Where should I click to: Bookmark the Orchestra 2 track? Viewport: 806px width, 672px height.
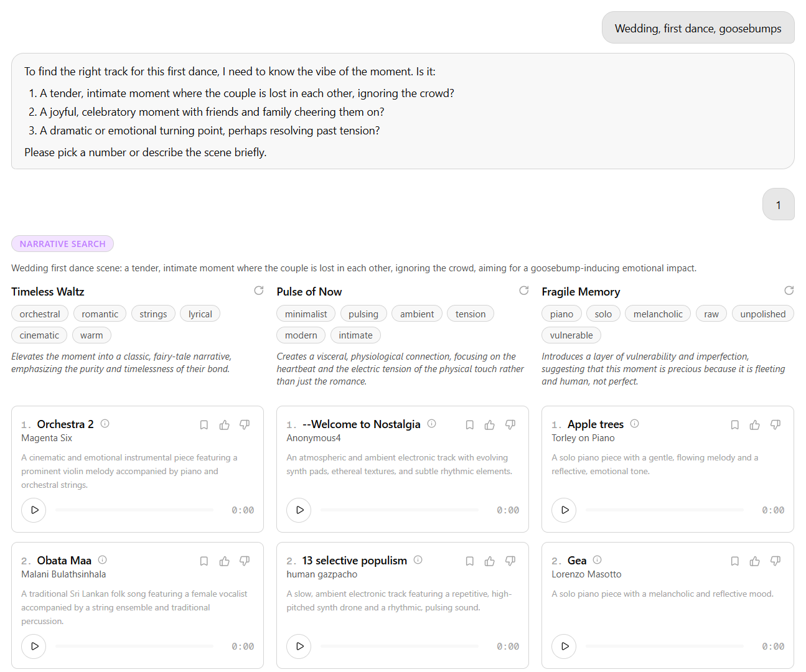[x=204, y=425]
